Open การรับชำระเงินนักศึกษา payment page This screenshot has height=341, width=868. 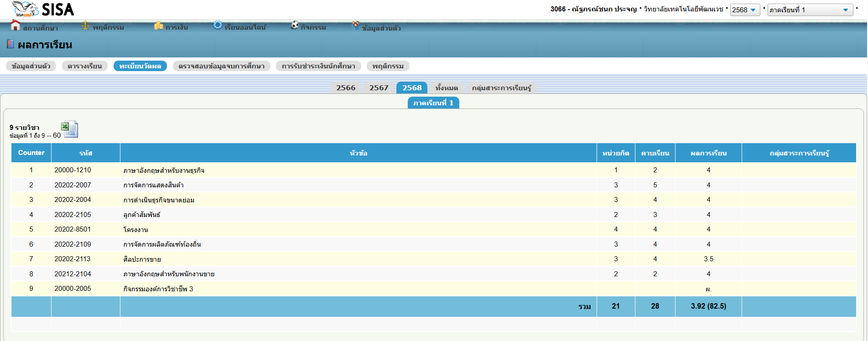click(x=318, y=66)
